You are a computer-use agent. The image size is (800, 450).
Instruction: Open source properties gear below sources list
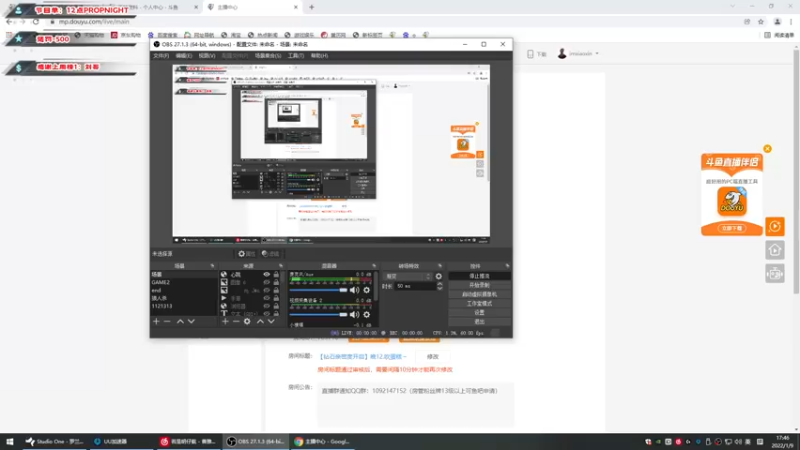point(247,321)
